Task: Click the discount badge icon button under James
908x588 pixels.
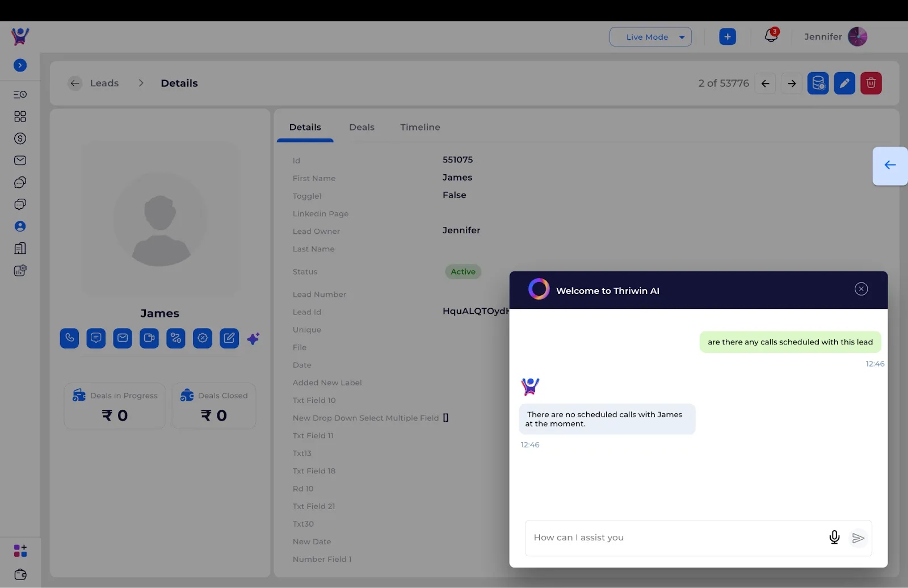Action: coord(203,338)
